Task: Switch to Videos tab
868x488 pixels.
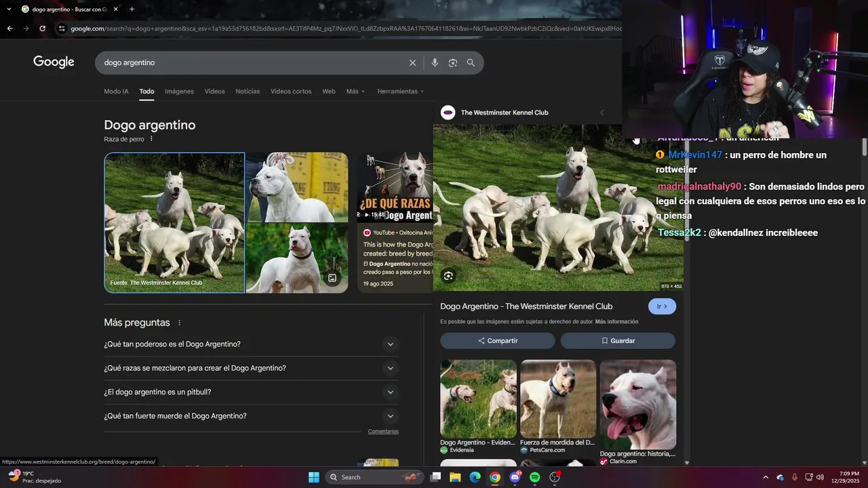Action: click(x=214, y=91)
